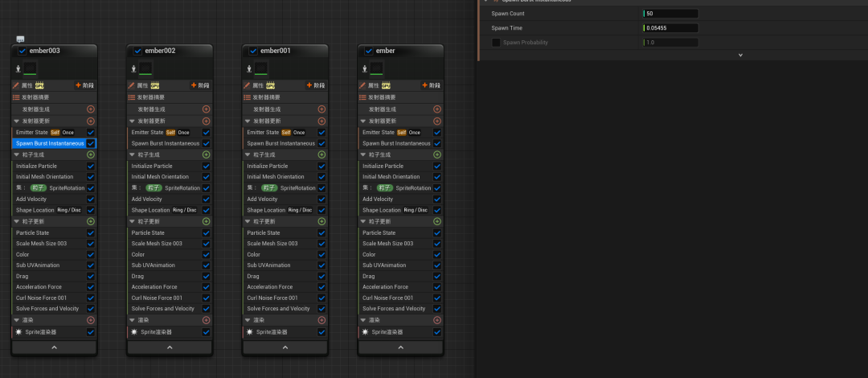Add module to ember001 发射器更新 section
The width and height of the screenshot is (868, 378).
point(321,121)
